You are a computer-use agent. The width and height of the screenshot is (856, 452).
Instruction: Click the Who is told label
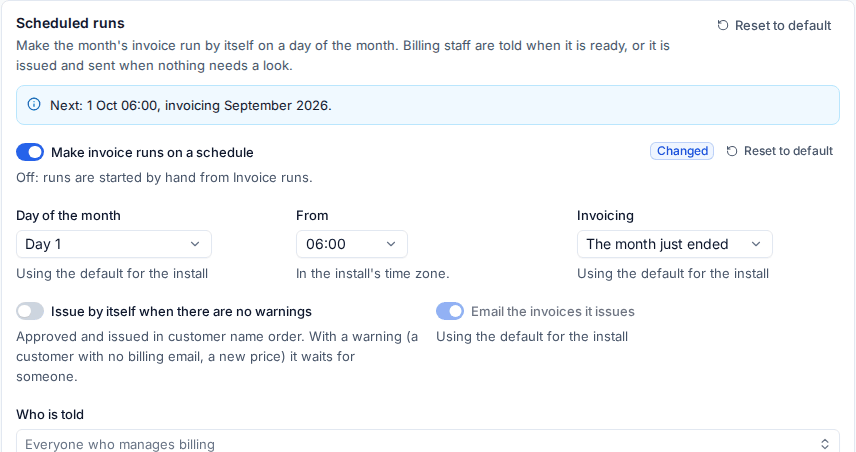tap(50, 414)
